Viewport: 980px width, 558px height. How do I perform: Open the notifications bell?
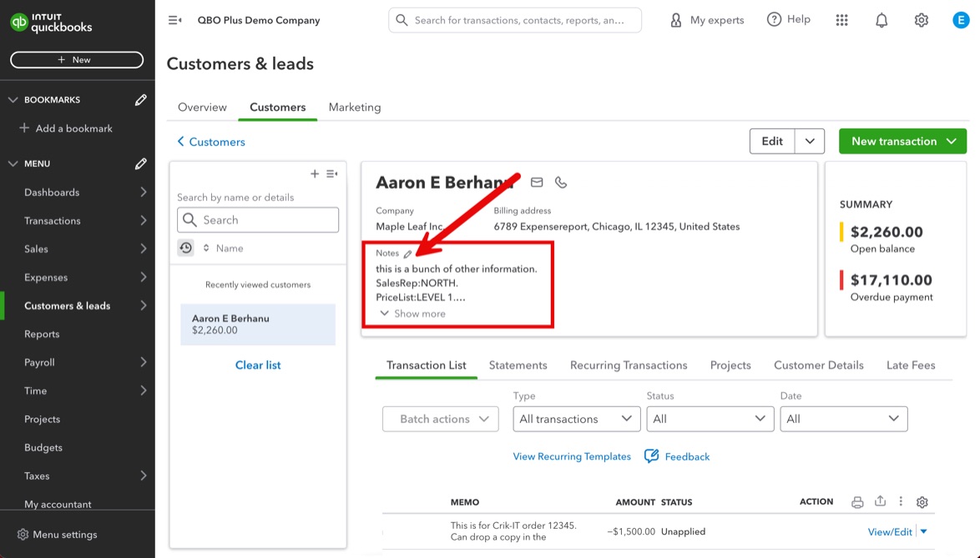[x=881, y=20]
